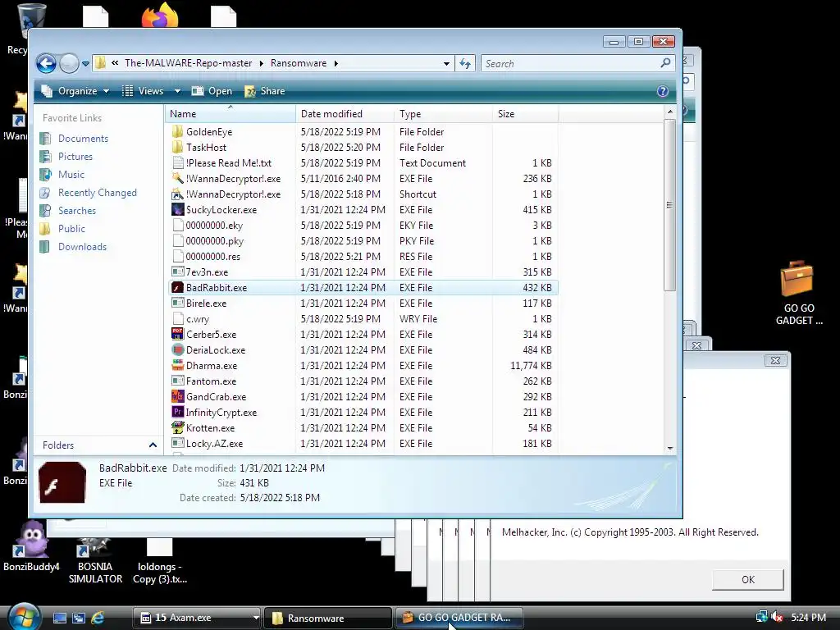Select the DeriaLock.exe icon

click(x=177, y=349)
